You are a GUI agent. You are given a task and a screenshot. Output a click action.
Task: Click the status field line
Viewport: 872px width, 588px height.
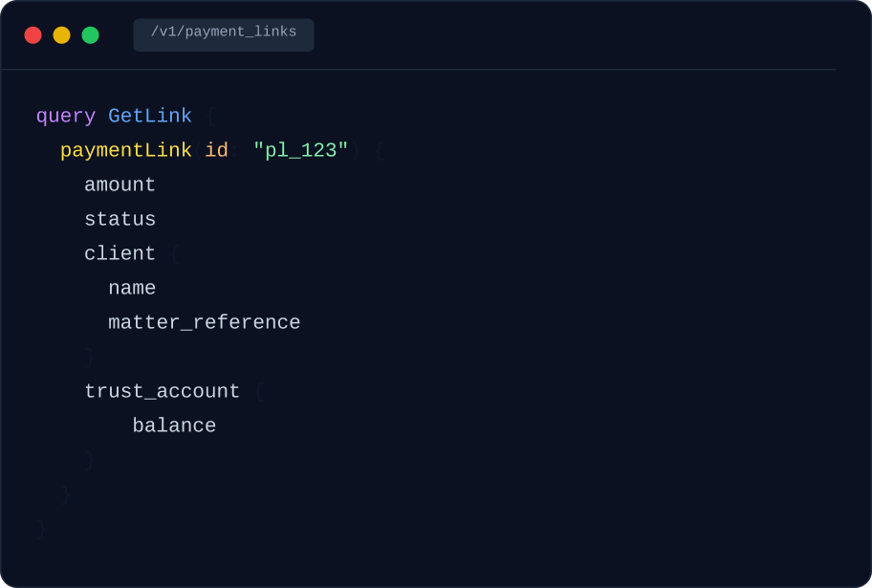pos(120,220)
